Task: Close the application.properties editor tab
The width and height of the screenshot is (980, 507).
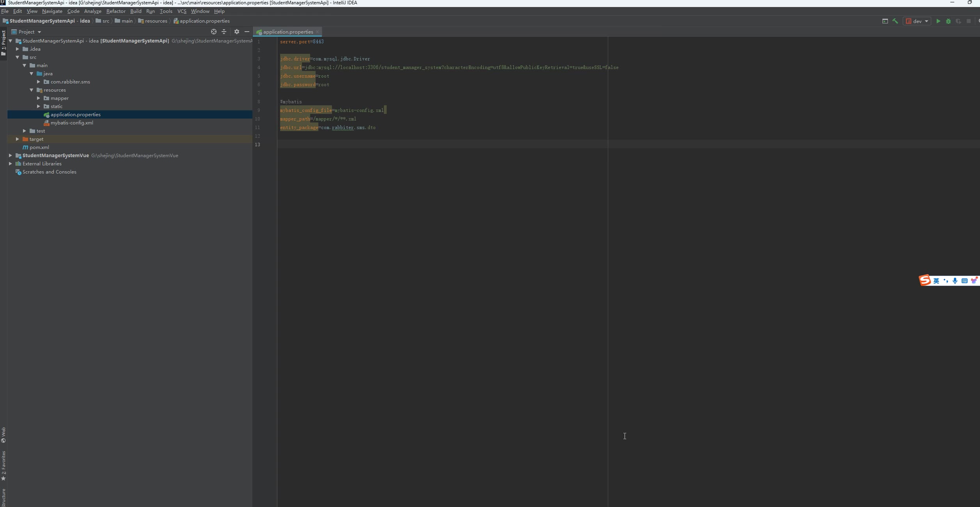Action: (x=317, y=32)
